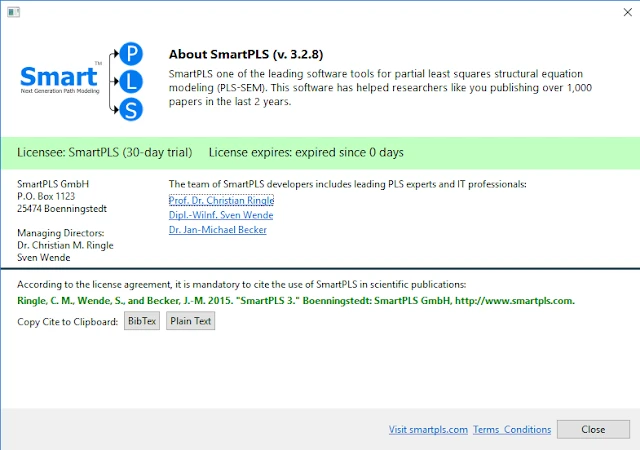Click the team of SmartPLS developers sentence
This screenshot has width=640, height=450.
tap(348, 184)
